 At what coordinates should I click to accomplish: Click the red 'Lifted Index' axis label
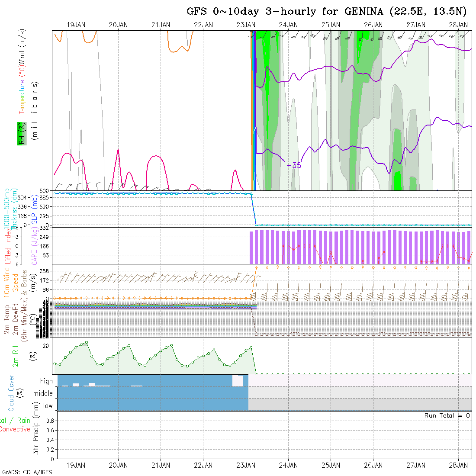pos(8,247)
